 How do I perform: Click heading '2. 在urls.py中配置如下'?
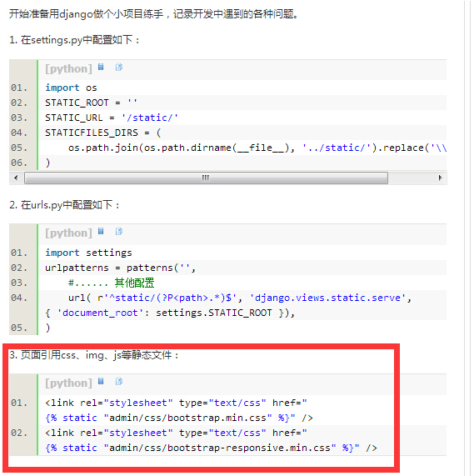64,205
